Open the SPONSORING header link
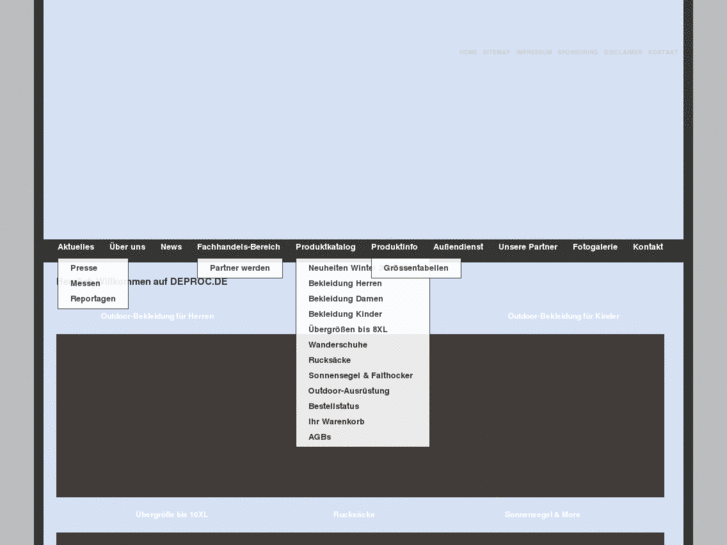727x545 pixels. (578, 52)
